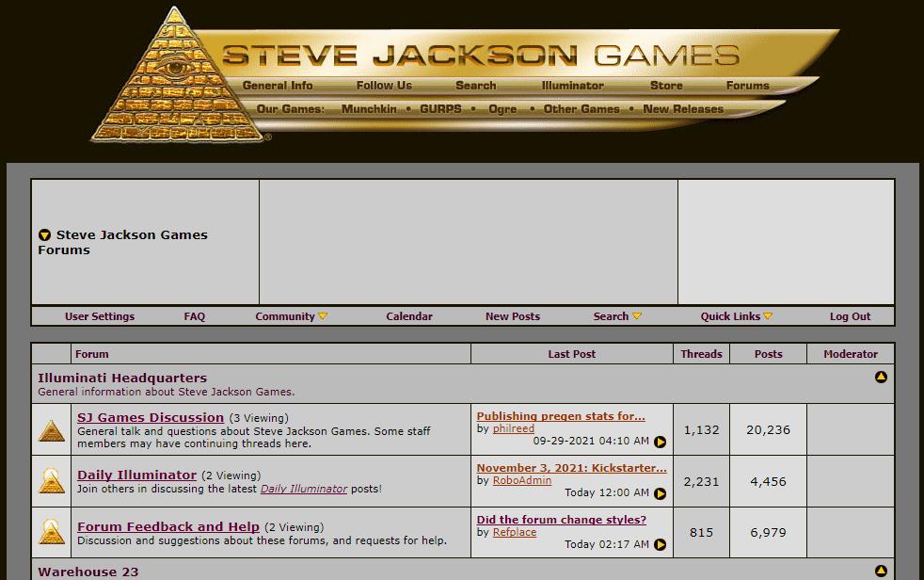View RoboAdmin's profile
This screenshot has width=924, height=580.
pos(522,480)
